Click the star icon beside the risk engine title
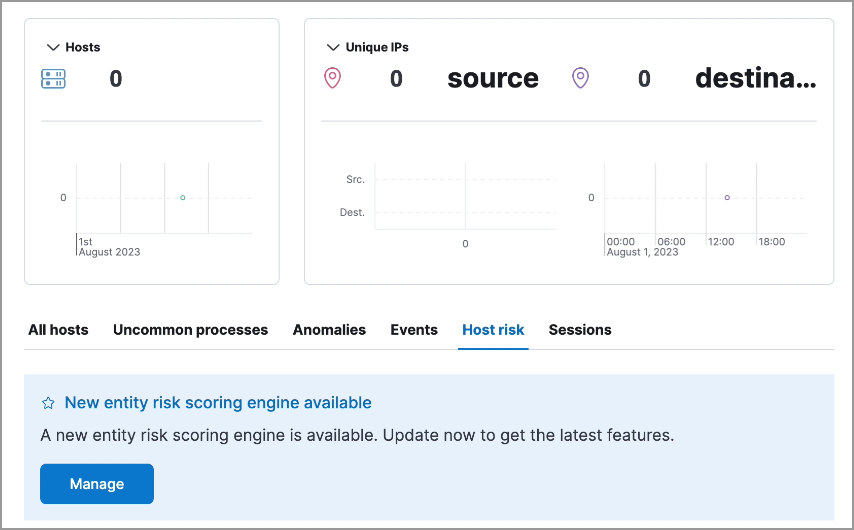854x530 pixels. [x=48, y=403]
